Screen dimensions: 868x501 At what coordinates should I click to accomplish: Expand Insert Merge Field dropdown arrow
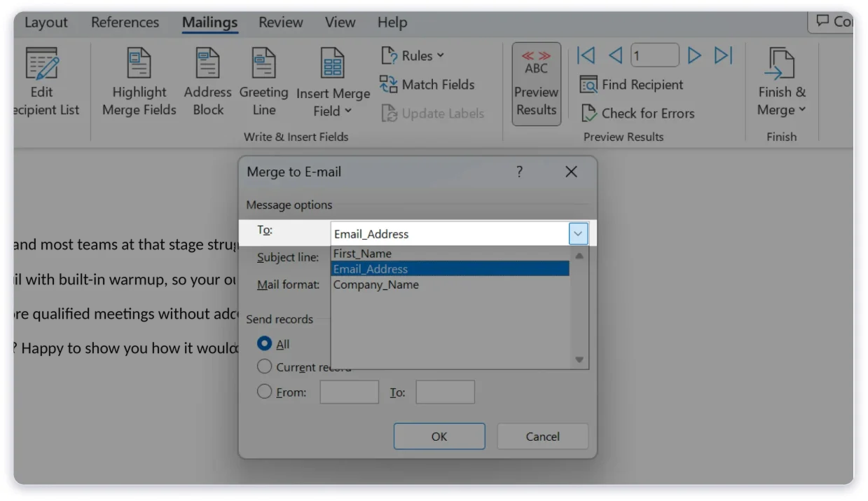(348, 111)
